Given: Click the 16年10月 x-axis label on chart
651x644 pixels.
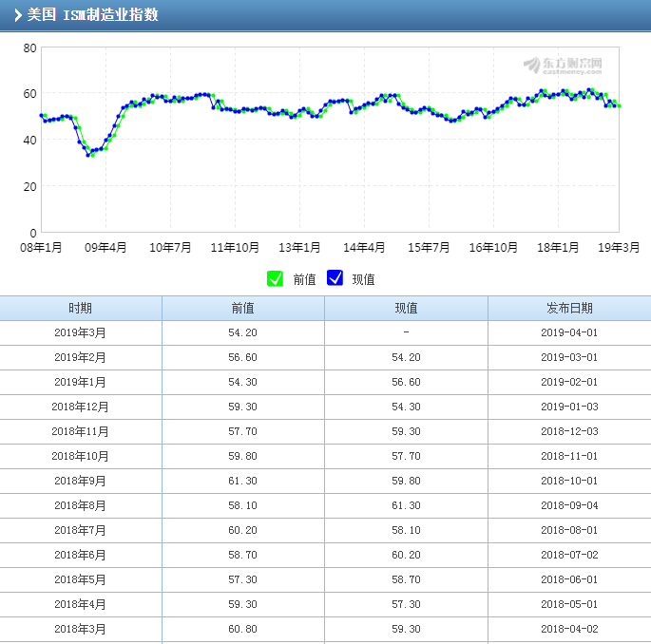Looking at the screenshot, I should pos(492,248).
